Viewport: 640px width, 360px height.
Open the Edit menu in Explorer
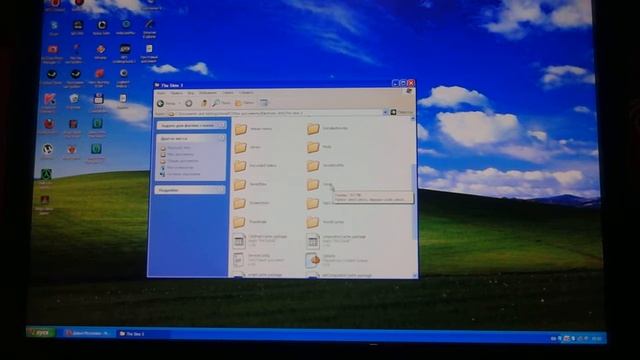pyautogui.click(x=176, y=93)
